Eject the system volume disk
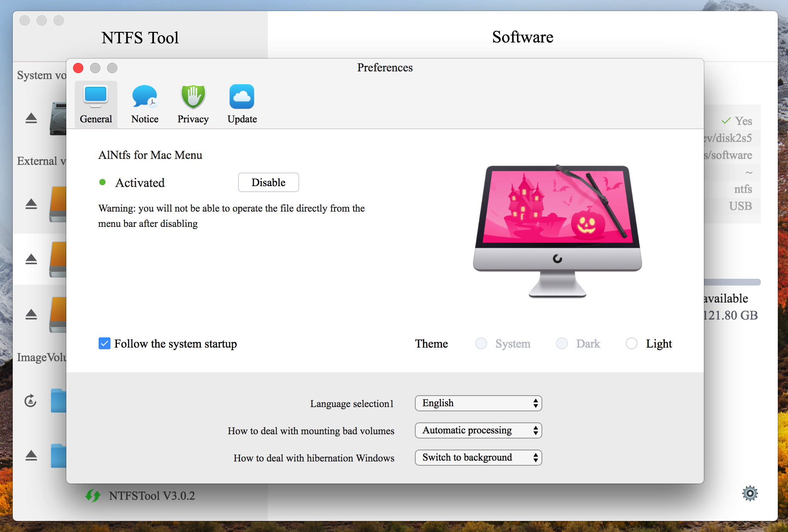788x532 pixels. [31, 118]
